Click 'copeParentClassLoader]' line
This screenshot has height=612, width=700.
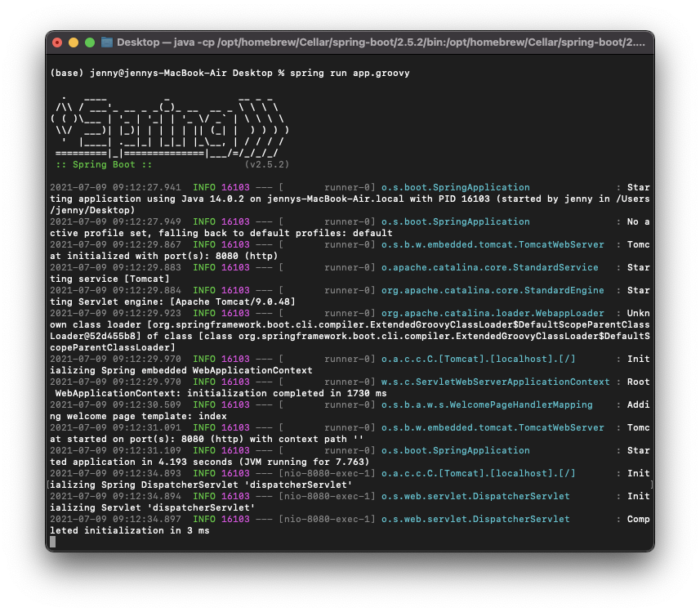click(113, 347)
